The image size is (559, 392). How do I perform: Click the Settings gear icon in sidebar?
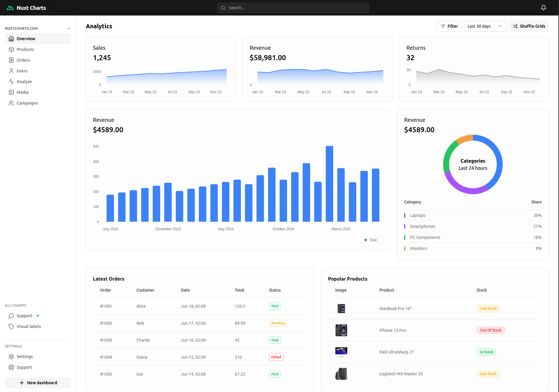(11, 357)
